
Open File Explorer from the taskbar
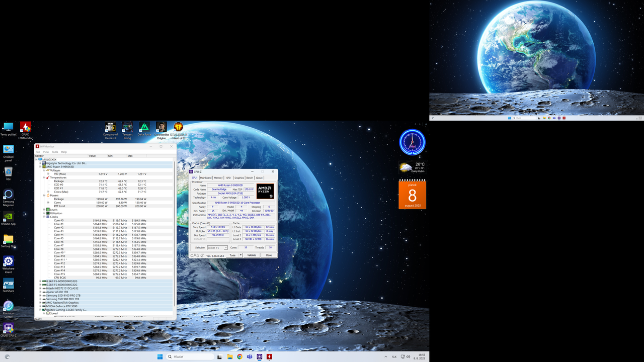(x=229, y=356)
